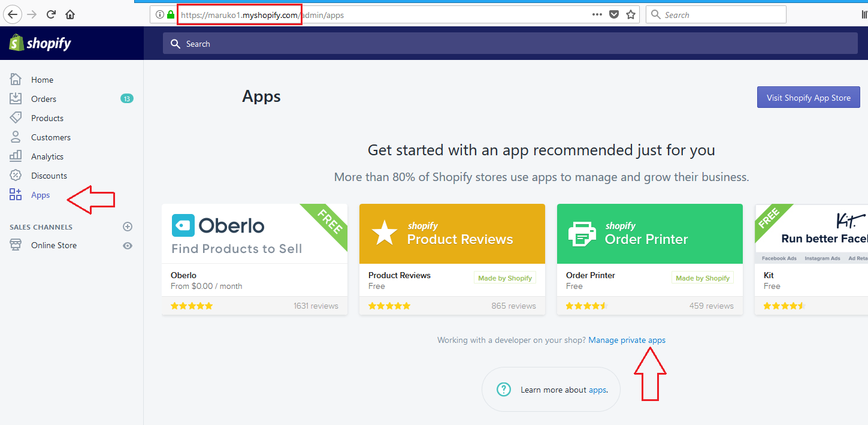Open the Oberlo app card title
The image size is (868, 425).
183,275
